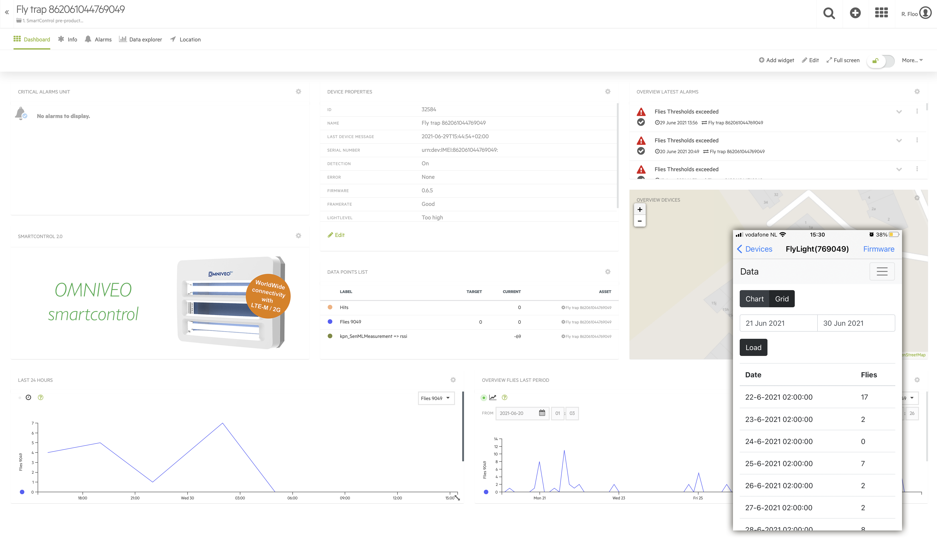Open Critical Alarms Unit widget settings gear
Image resolution: width=937 pixels, height=560 pixels.
[x=298, y=92]
